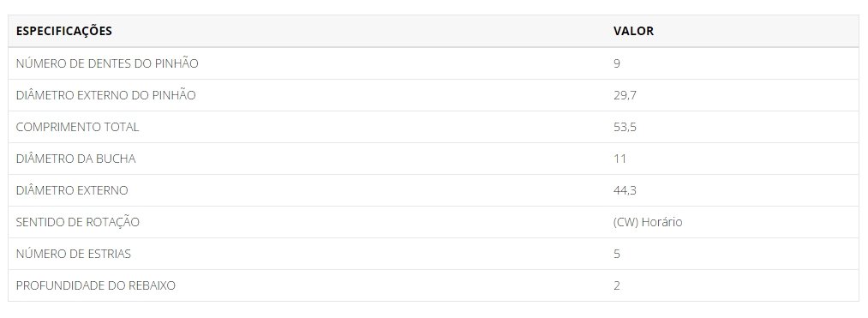This screenshot has width=868, height=318.
Task: Select the DIÂMETRO EXTERNO DO PINHÃO label
Action: coord(105,95)
